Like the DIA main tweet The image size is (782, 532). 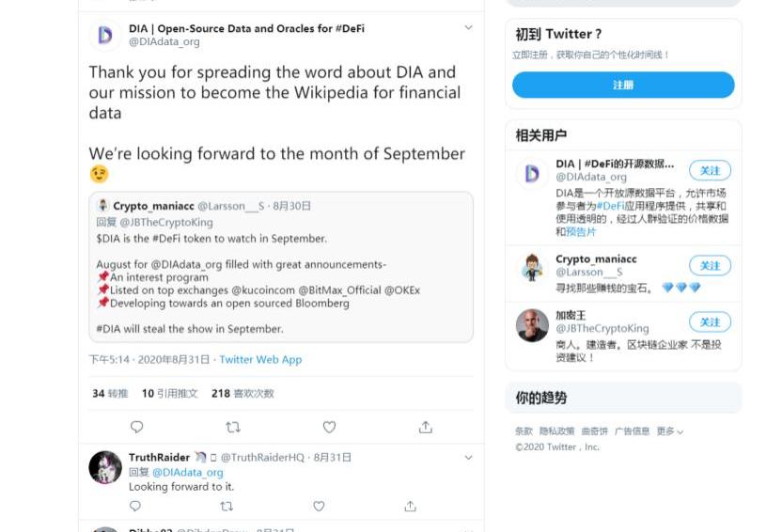329,427
